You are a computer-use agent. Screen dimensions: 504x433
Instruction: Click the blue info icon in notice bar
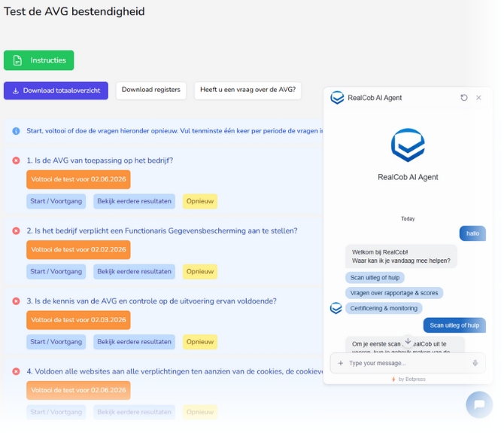tap(16, 131)
